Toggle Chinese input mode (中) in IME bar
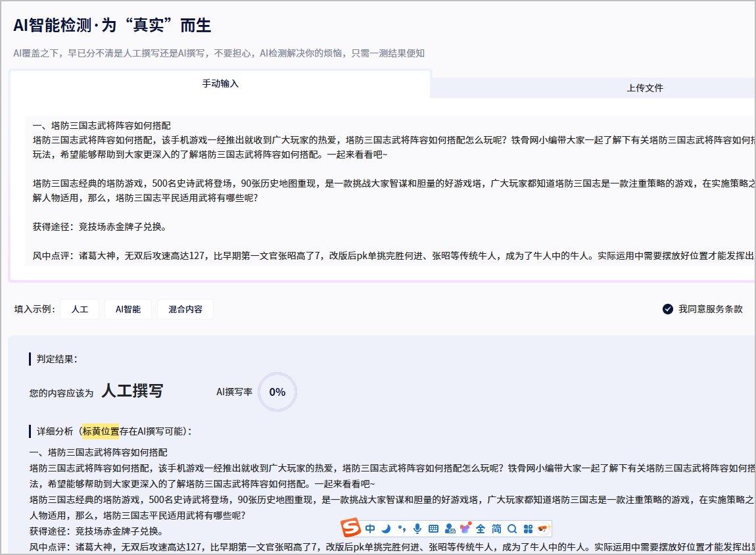756x555 pixels. [371, 529]
